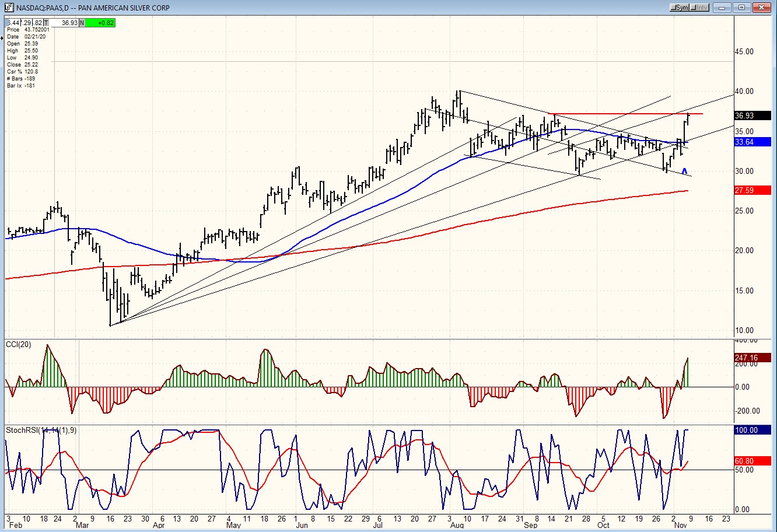Click the T marker in the quote bar
The width and height of the screenshot is (777, 532).
tap(46, 23)
